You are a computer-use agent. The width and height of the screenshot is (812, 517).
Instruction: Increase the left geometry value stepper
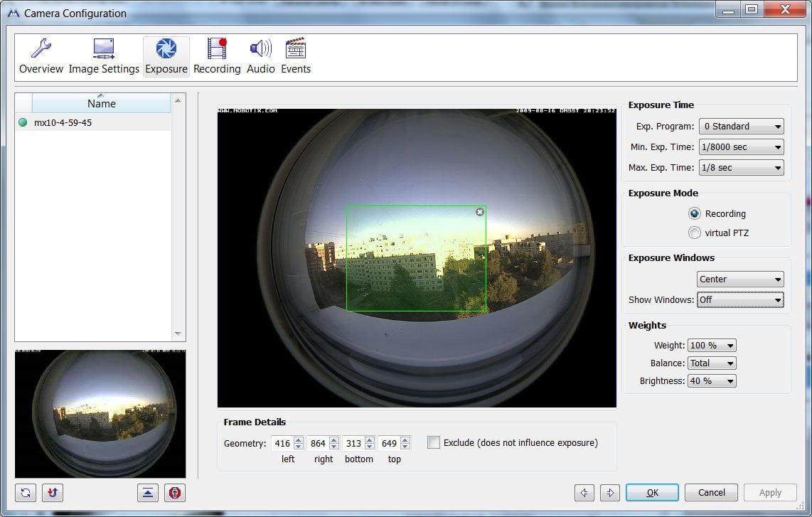click(299, 439)
